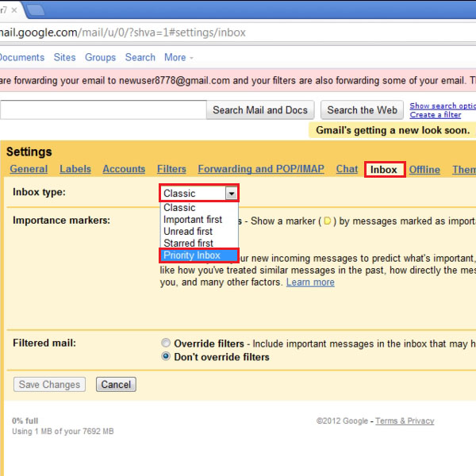Click Gmail's getting a new look notice
Screen dimensions: 476x476
pos(393,130)
